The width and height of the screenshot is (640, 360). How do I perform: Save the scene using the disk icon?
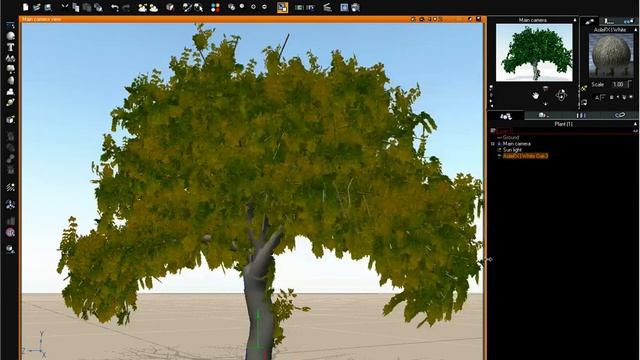click(x=48, y=7)
